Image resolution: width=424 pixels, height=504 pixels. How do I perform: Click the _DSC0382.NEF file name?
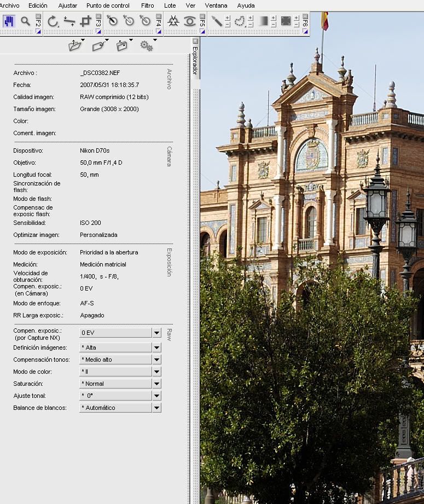[100, 73]
